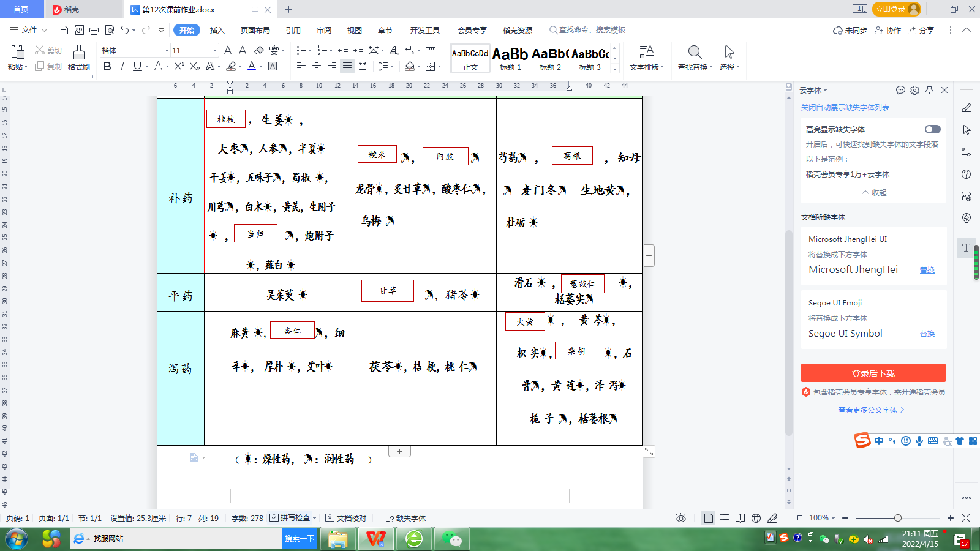This screenshot has width=980, height=551.
Task: Center align text
Action: (317, 66)
